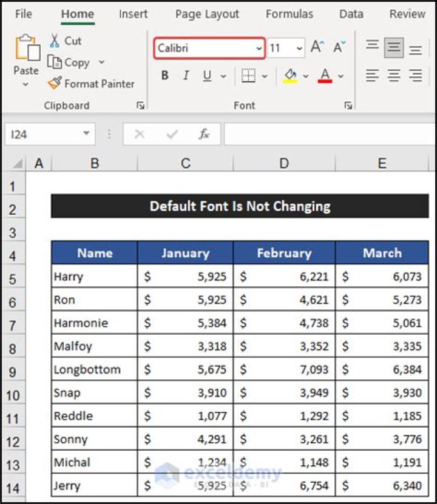Increase font size with larger A icon

pos(317,47)
